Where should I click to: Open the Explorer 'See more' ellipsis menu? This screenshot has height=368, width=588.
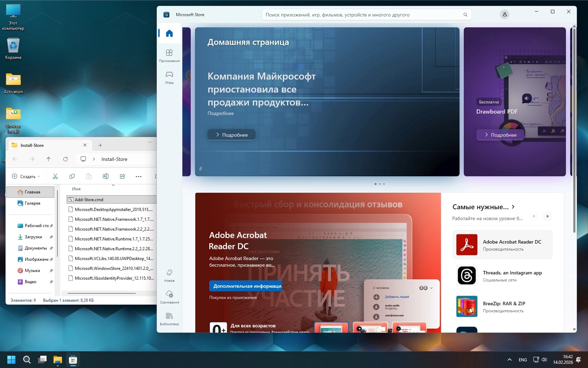(x=139, y=176)
